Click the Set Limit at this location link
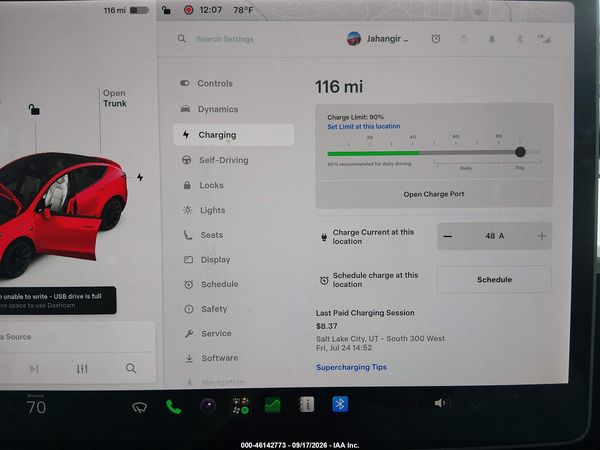Image resolution: width=600 pixels, height=450 pixels. (x=364, y=126)
